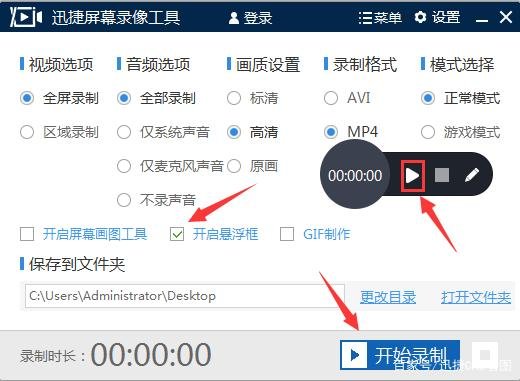
Task: Select MP4 recording format
Action: point(351,132)
